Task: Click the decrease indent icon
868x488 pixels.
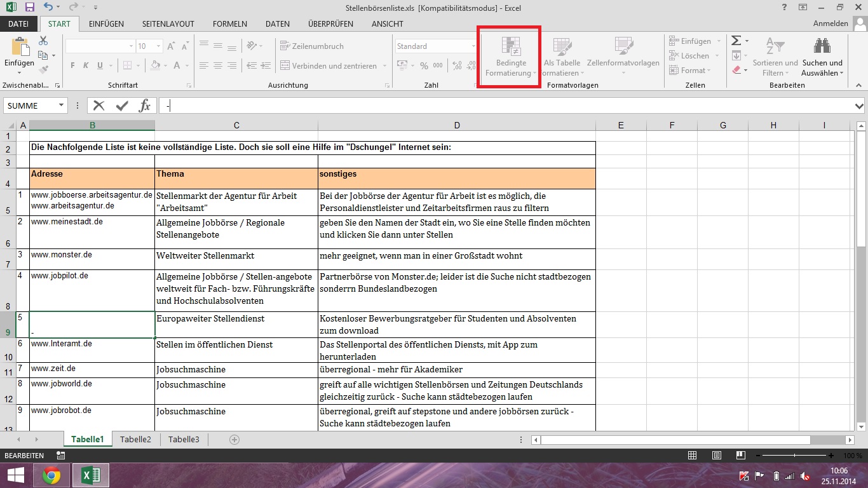Action: point(251,65)
